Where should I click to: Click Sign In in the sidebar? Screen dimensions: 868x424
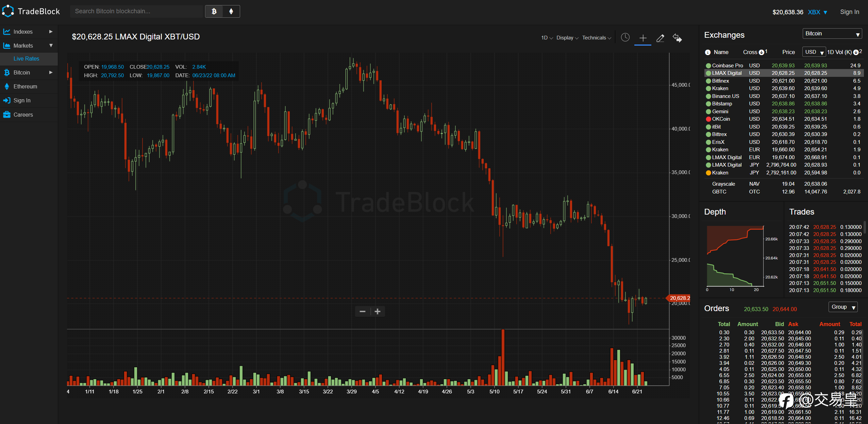tap(29, 100)
